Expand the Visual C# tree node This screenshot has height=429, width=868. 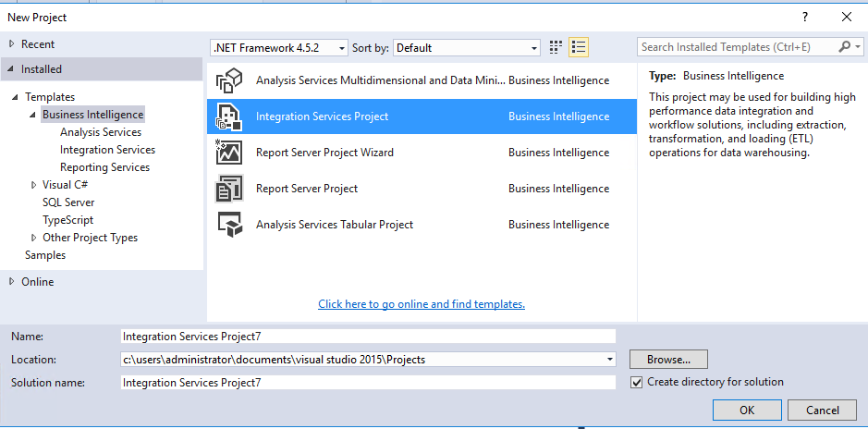pos(33,185)
